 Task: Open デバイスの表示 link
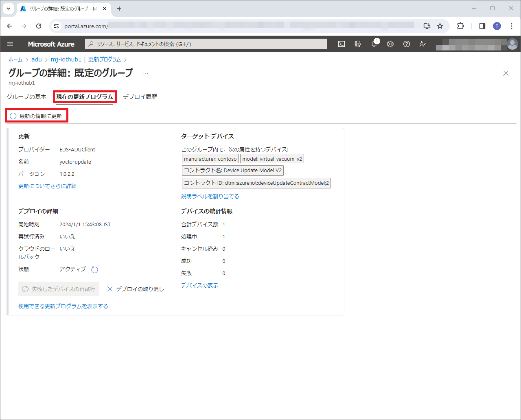click(199, 285)
